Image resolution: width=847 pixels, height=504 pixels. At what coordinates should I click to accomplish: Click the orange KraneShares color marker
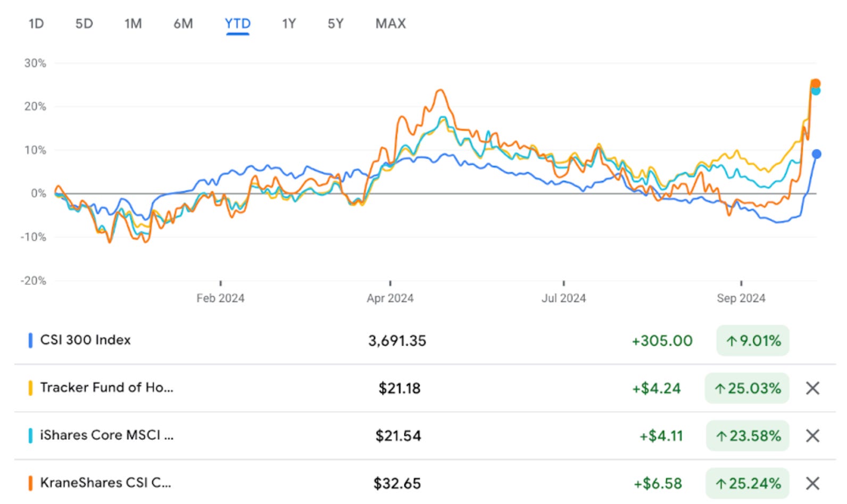point(30,483)
